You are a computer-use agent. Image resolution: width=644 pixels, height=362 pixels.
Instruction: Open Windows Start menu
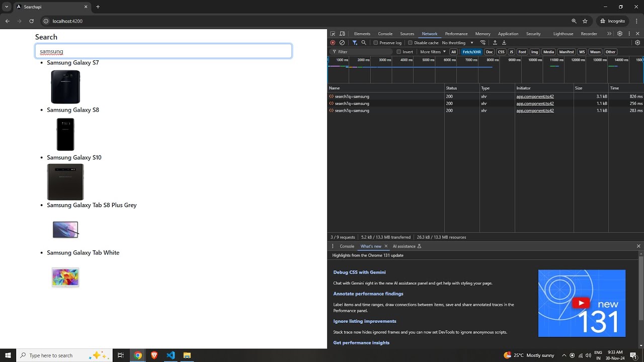(x=8, y=355)
